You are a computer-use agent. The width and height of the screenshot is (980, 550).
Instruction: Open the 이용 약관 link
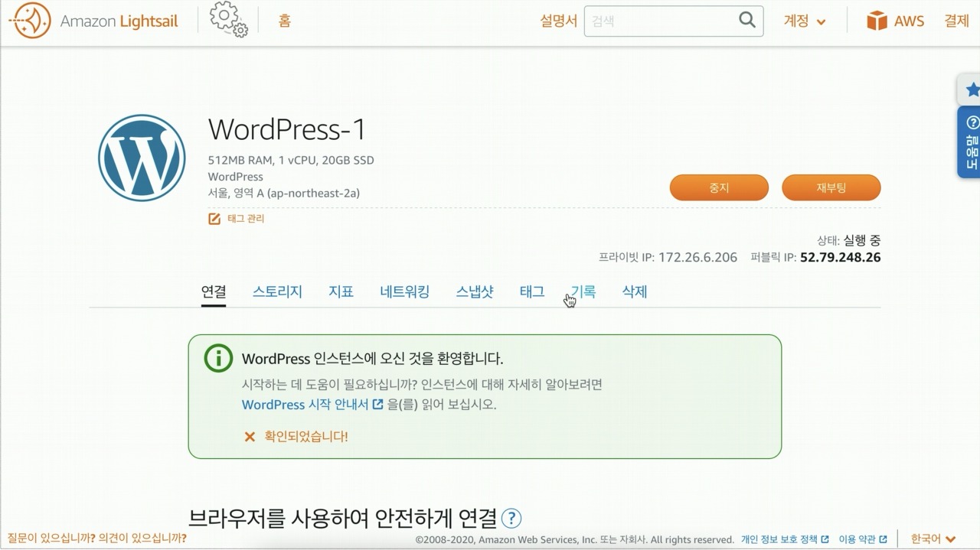(863, 539)
